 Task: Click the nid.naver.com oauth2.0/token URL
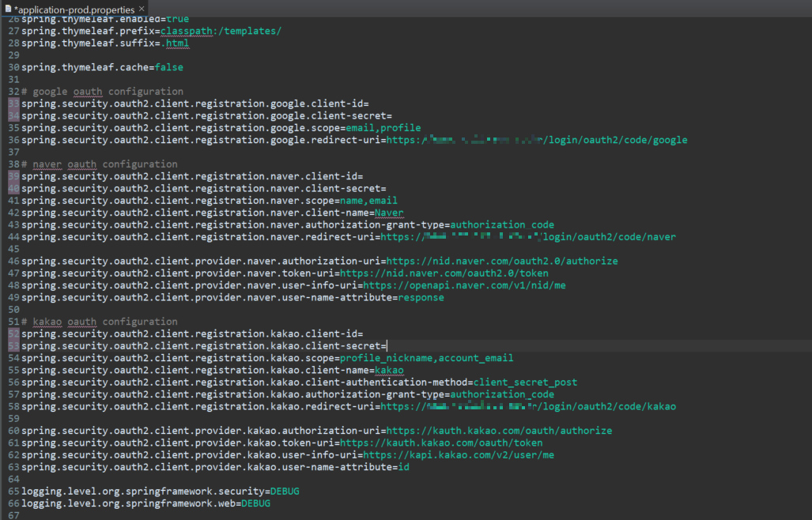click(x=444, y=273)
